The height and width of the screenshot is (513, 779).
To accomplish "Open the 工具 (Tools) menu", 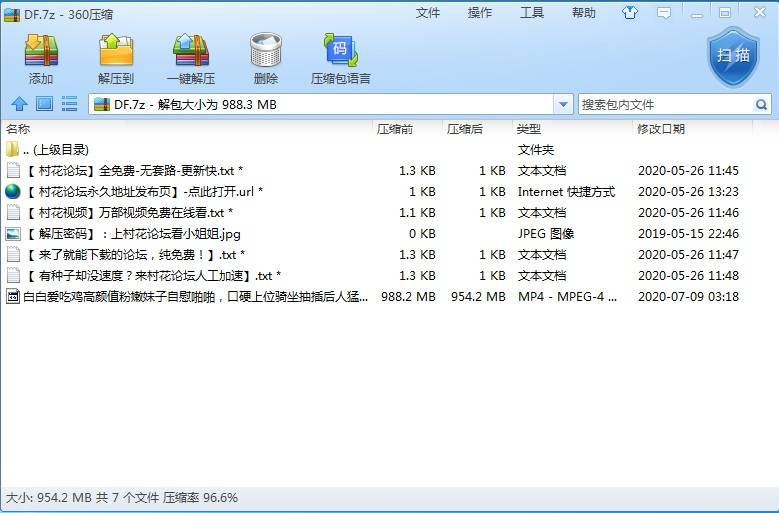I will [x=532, y=13].
